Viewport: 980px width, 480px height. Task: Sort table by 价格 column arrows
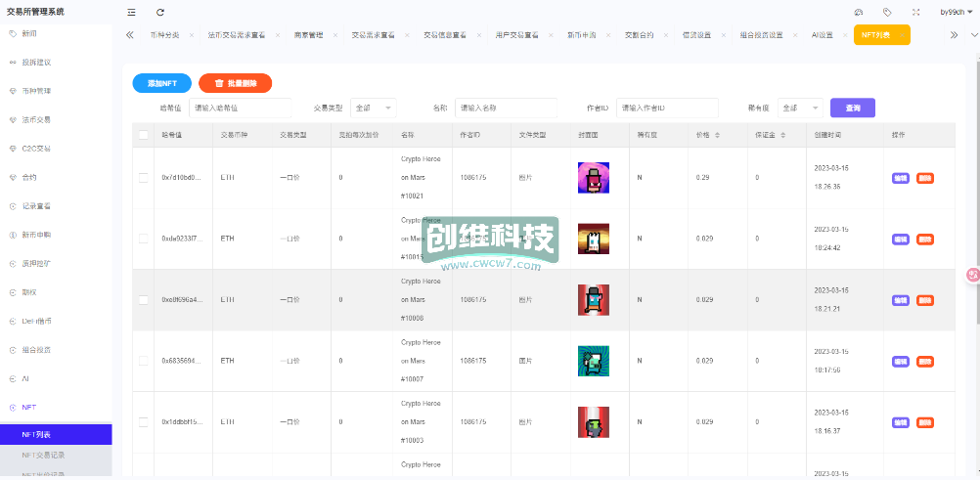pyautogui.click(x=717, y=135)
